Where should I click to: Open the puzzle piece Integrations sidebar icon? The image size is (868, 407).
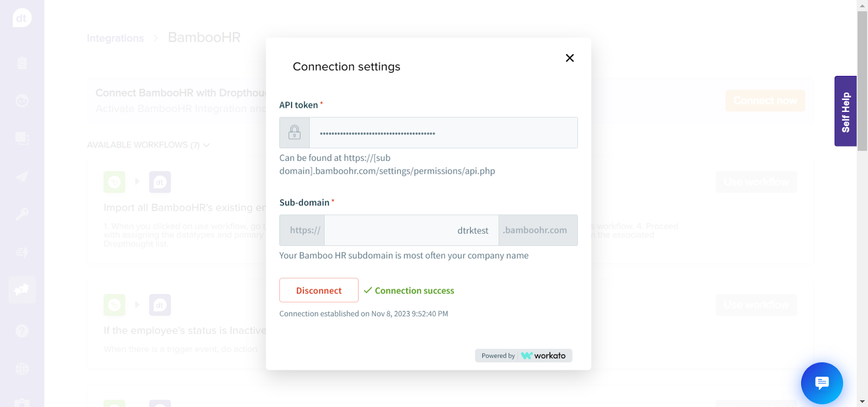(22, 290)
